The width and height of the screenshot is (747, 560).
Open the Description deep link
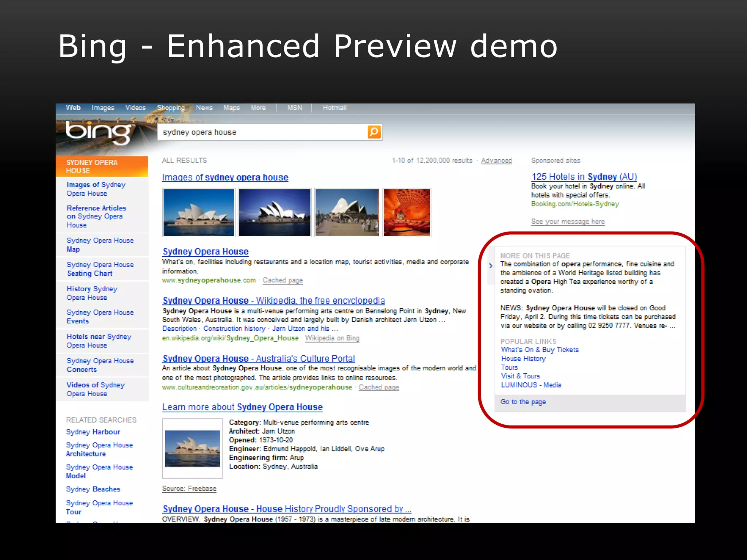click(179, 328)
